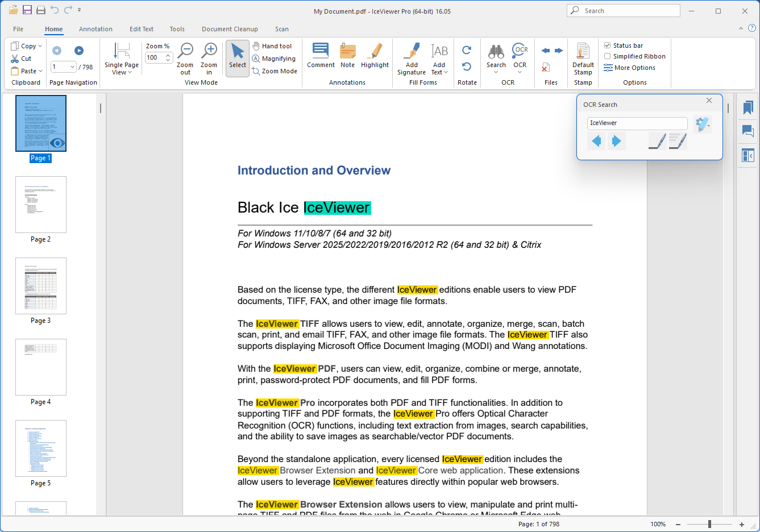760x532 pixels.
Task: Customize the quick access toolbar dropdown
Action: pyautogui.click(x=80, y=10)
